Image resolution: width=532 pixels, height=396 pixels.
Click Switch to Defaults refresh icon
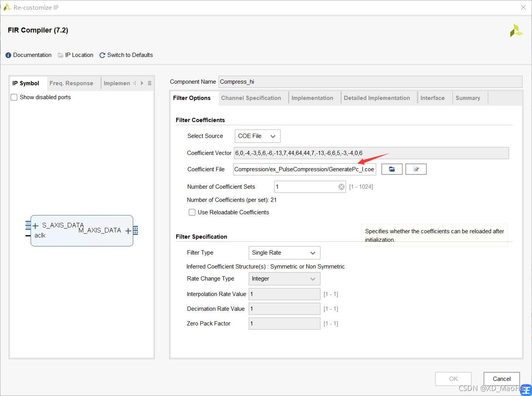pos(102,55)
